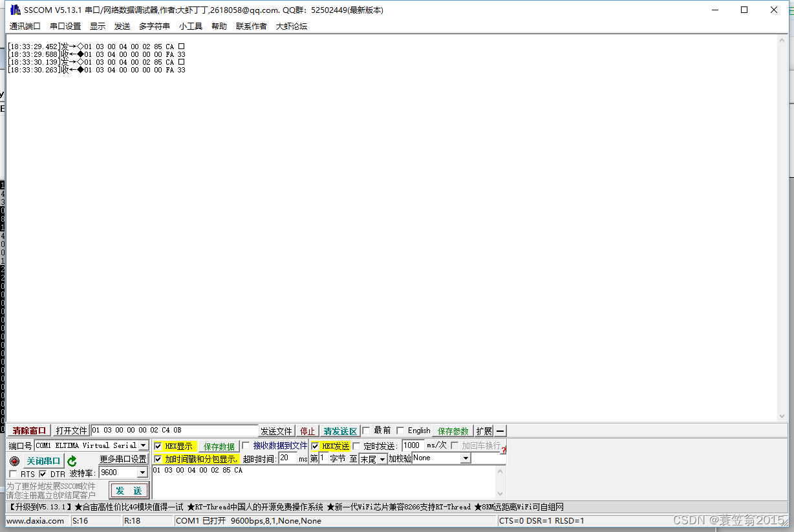The image size is (794, 532).
Task: Click the 扩展 button
Action: pos(484,431)
